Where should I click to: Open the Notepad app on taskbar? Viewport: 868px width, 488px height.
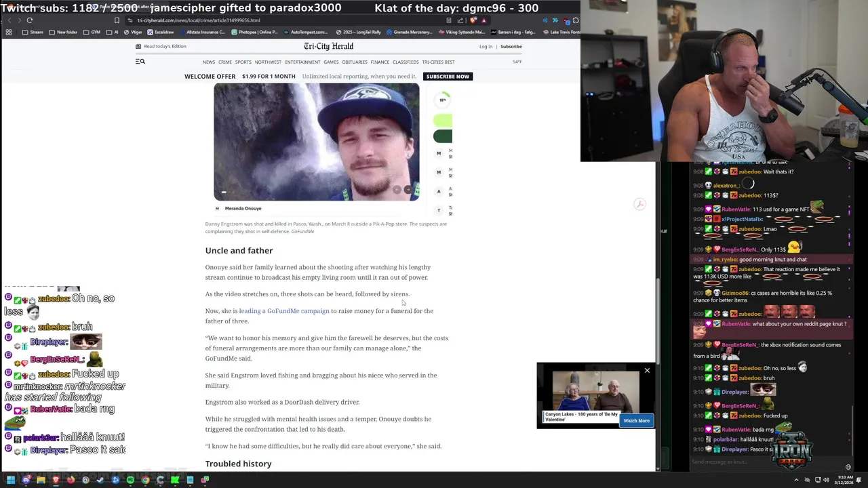(x=190, y=480)
